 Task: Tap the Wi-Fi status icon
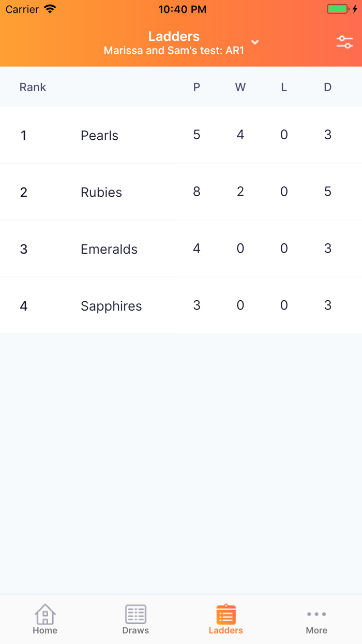tap(50, 9)
